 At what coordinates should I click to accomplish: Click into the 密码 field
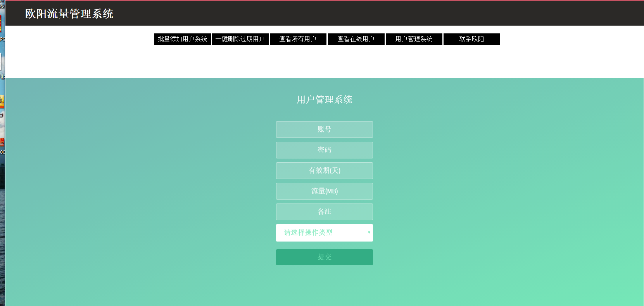coord(324,150)
